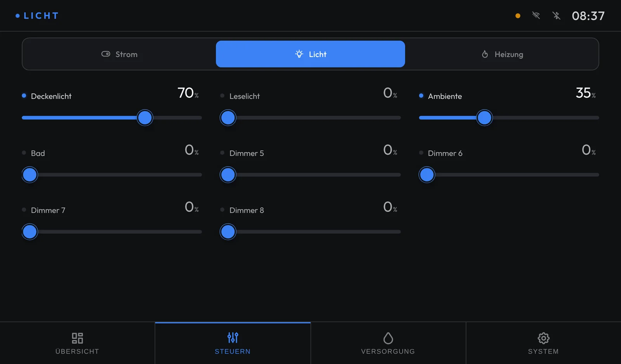This screenshot has height=364, width=621.
Task: Click the Ambiente slider handle
Action: [x=484, y=118]
